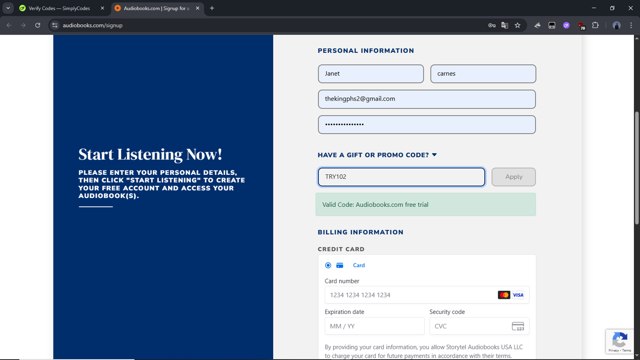Apply the promo code

point(513,177)
